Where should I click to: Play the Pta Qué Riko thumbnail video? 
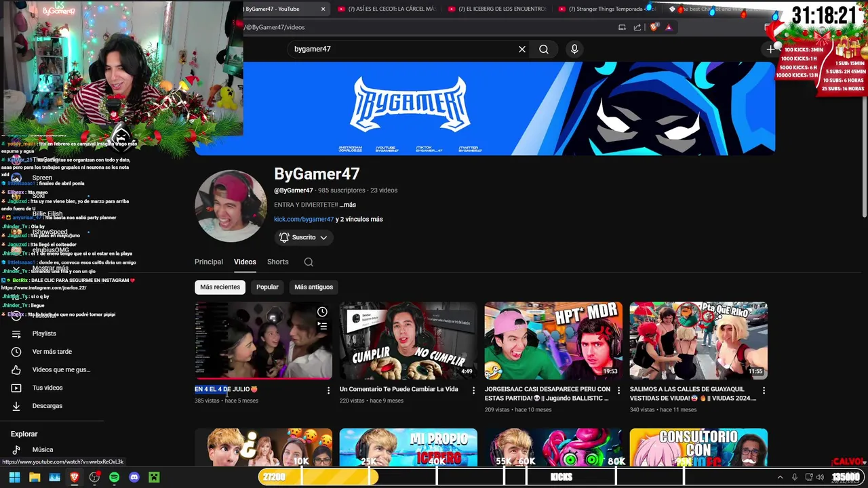pos(698,340)
